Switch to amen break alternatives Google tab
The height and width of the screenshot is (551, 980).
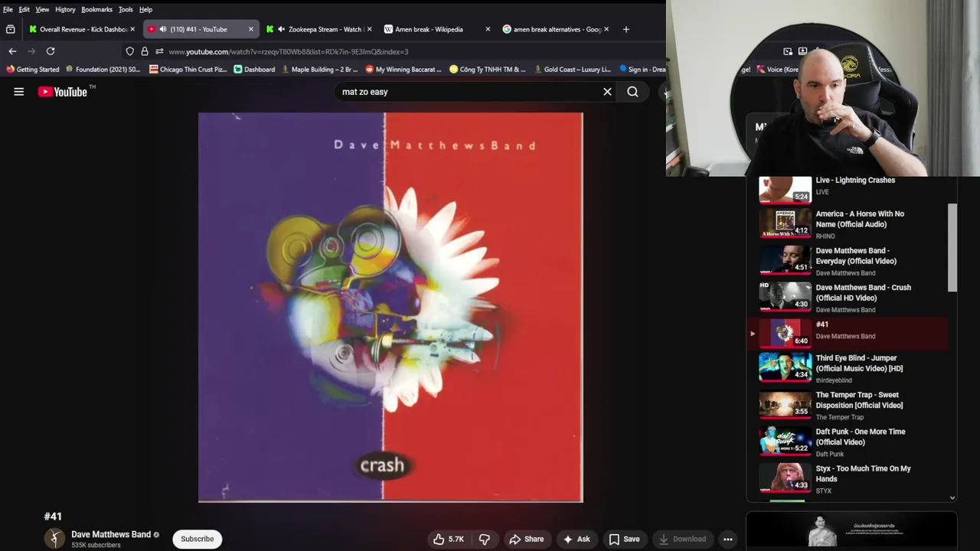click(556, 29)
